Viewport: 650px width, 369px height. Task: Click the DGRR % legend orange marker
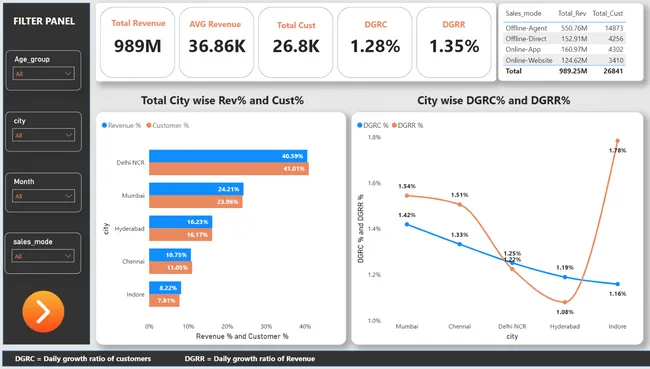click(394, 125)
